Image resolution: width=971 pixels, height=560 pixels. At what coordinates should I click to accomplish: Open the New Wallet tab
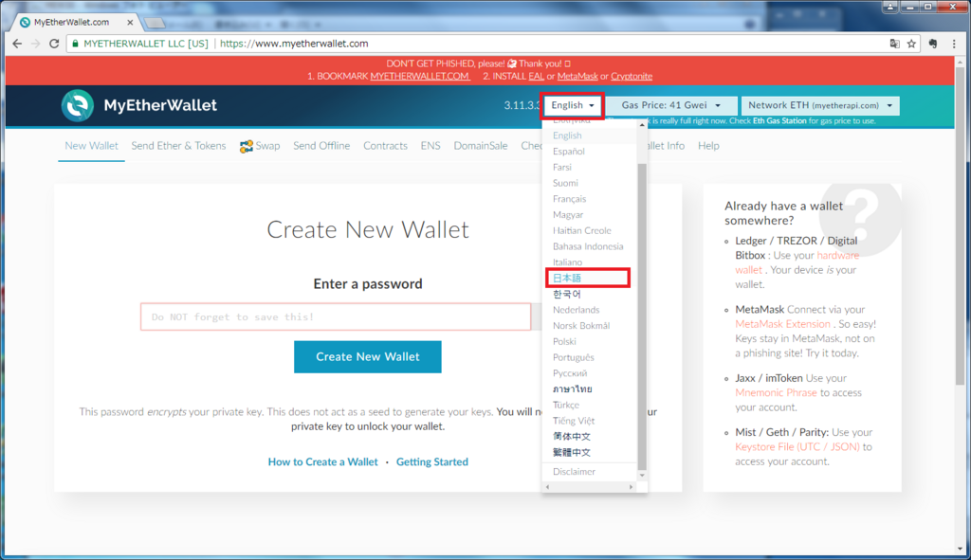coord(91,146)
